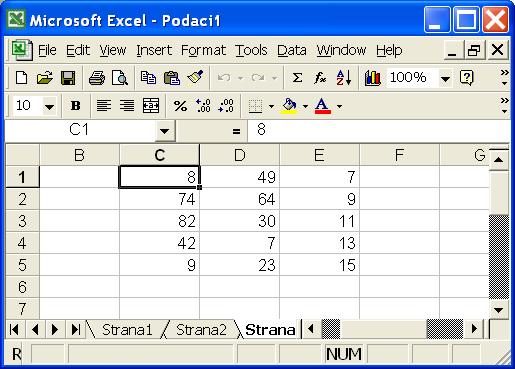Image resolution: width=515 pixels, height=369 pixels.
Task: Click the Redo arrow icon
Action: click(258, 78)
